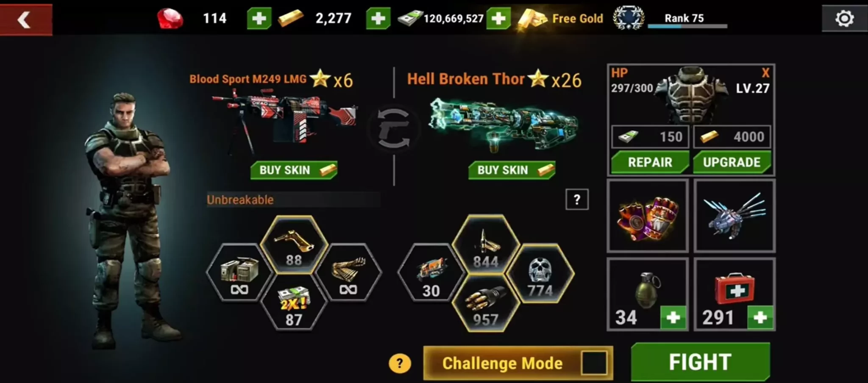Viewport: 868px width, 383px height.
Task: Choose the 2X cash booster hexagon
Action: (294, 303)
